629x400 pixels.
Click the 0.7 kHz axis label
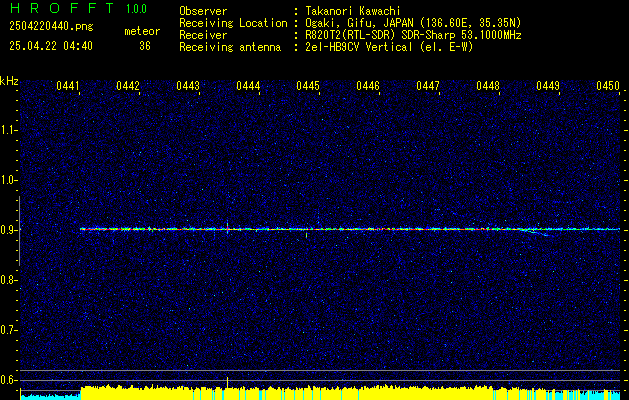pyautogui.click(x=7, y=330)
